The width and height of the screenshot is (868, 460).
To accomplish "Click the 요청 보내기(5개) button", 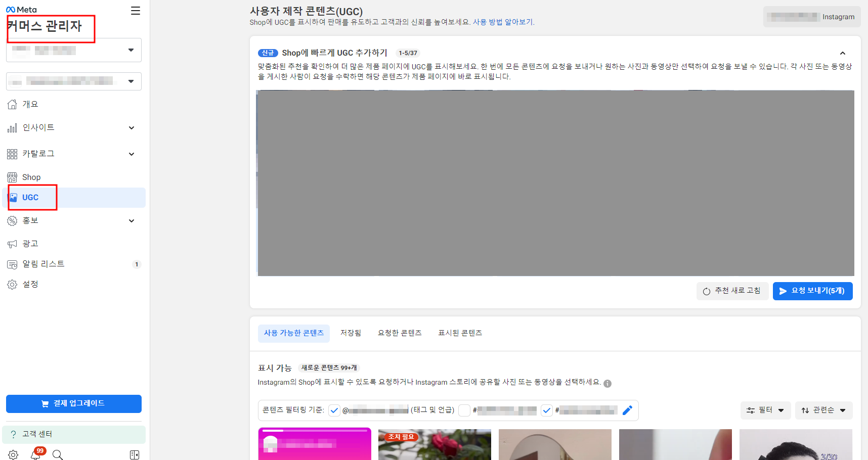I will tap(812, 291).
